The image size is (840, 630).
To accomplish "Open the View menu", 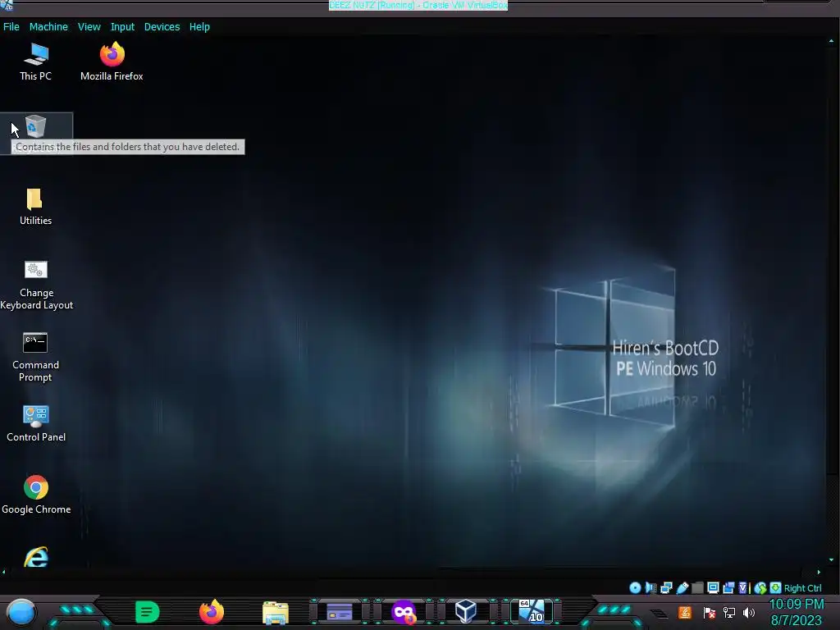I will point(89,27).
